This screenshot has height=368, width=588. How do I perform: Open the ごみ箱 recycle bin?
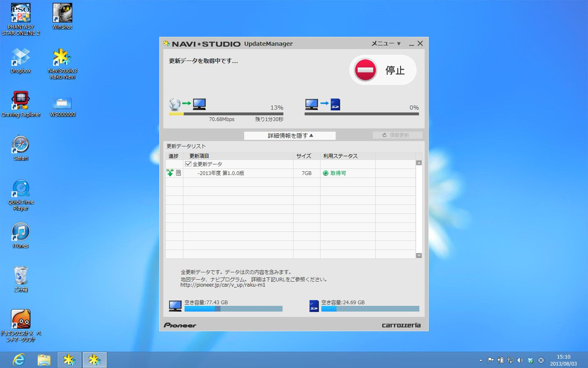click(21, 279)
